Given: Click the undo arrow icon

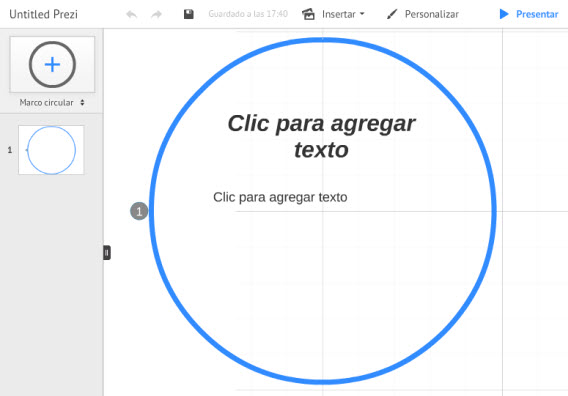Looking at the screenshot, I should [131, 14].
